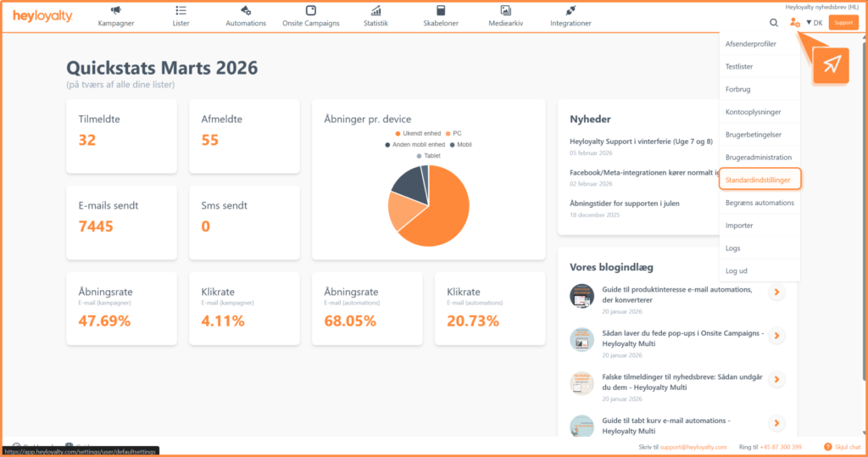
Task: Click the Lister list icon
Action: click(181, 11)
